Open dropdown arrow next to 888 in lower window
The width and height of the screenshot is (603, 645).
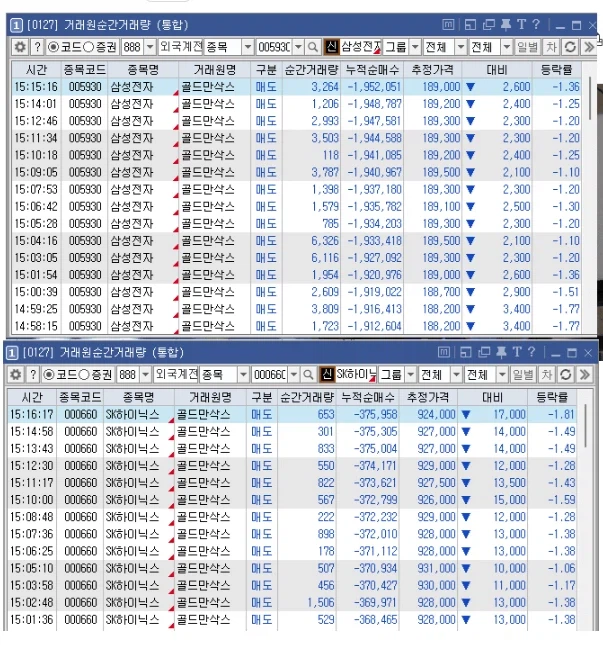[x=146, y=374]
